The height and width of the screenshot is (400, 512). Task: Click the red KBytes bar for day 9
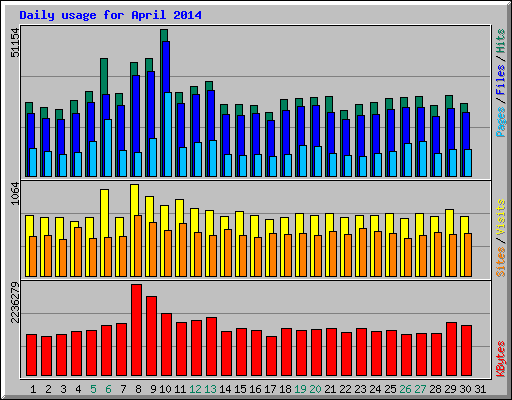[x=151, y=336]
